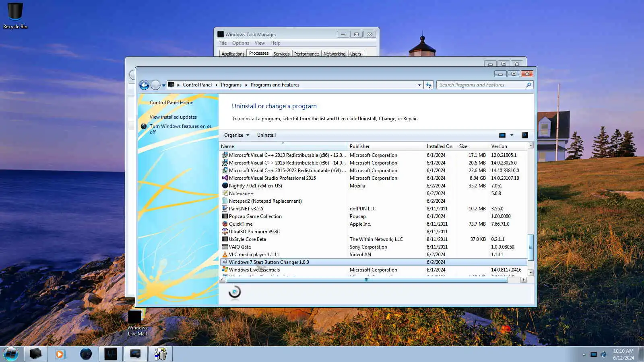Select the VAIO Gate program icon
The image size is (644, 362).
225,247
